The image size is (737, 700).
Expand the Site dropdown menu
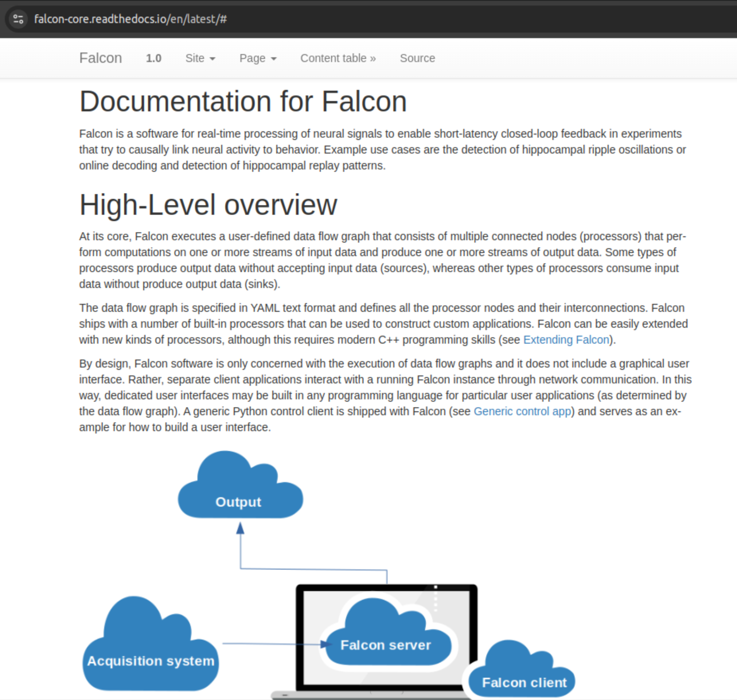pyautogui.click(x=200, y=58)
